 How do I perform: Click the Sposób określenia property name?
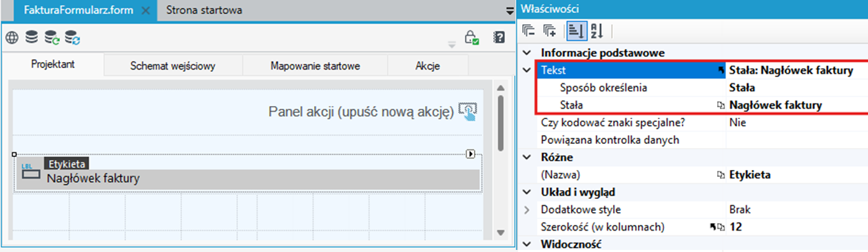click(603, 87)
